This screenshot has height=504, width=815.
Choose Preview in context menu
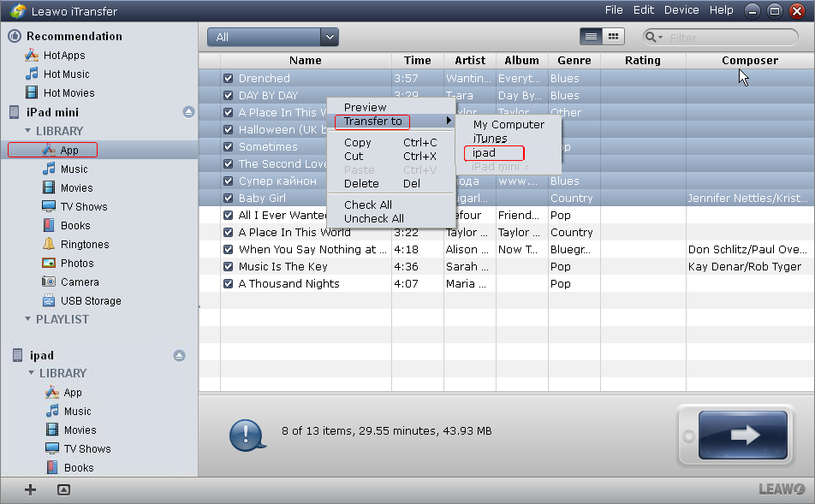[x=365, y=107]
